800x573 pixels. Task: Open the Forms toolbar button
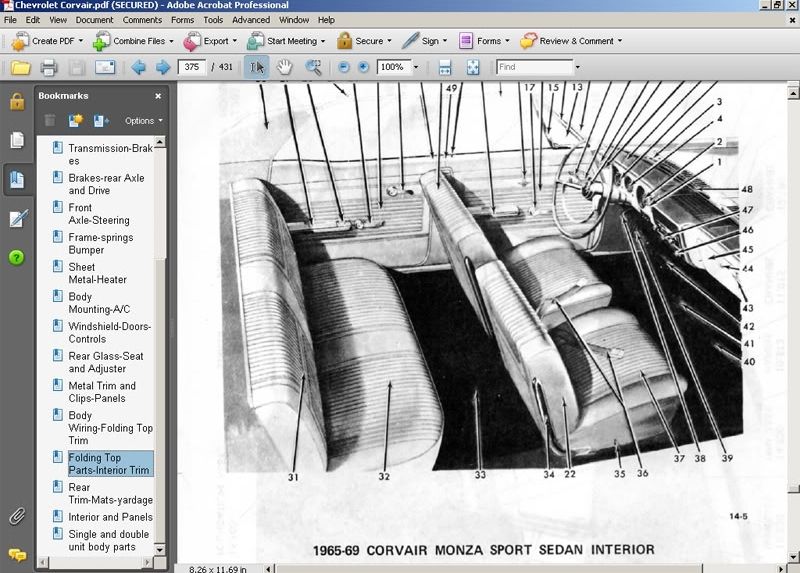pos(484,41)
